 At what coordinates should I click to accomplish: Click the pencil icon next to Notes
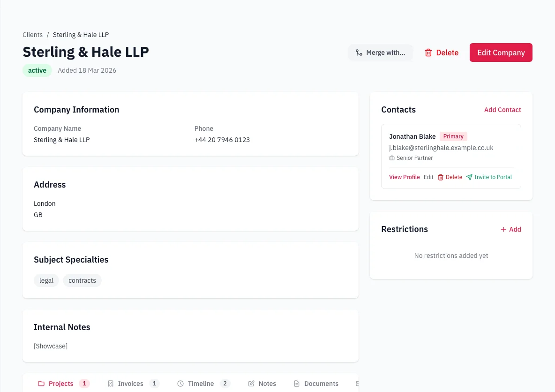click(251, 383)
